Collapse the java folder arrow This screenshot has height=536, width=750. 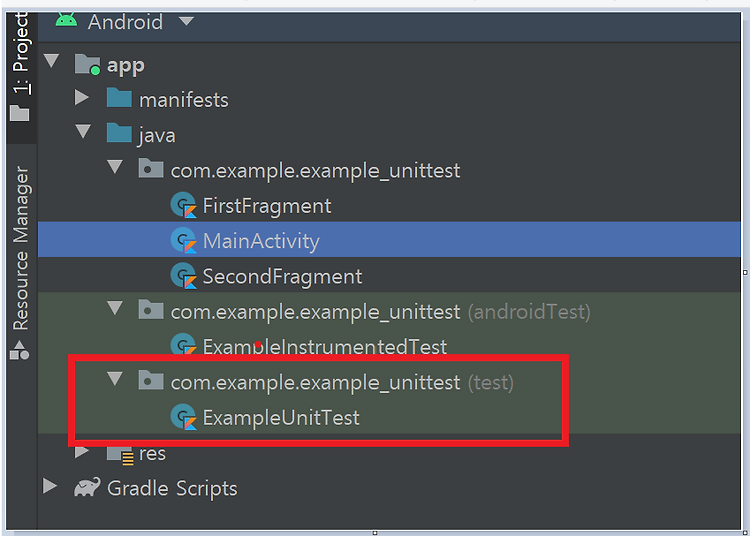(83, 131)
